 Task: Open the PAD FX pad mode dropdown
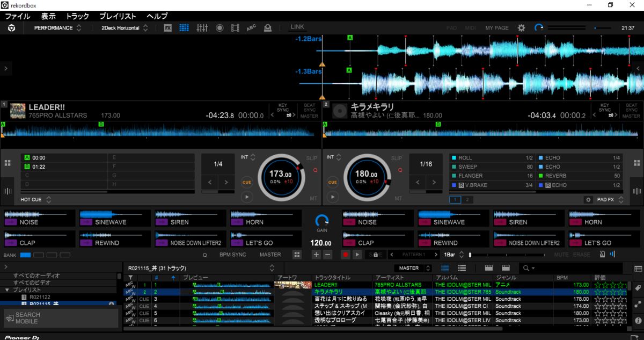610,199
